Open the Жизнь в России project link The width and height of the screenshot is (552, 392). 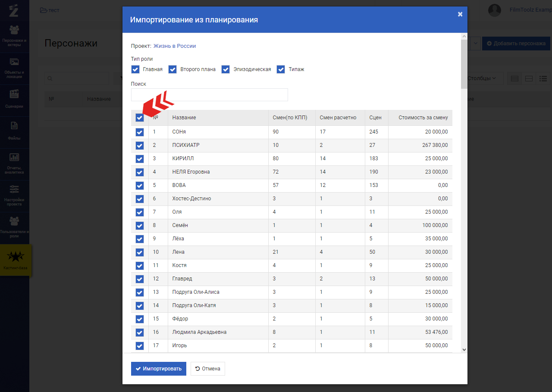pyautogui.click(x=175, y=46)
